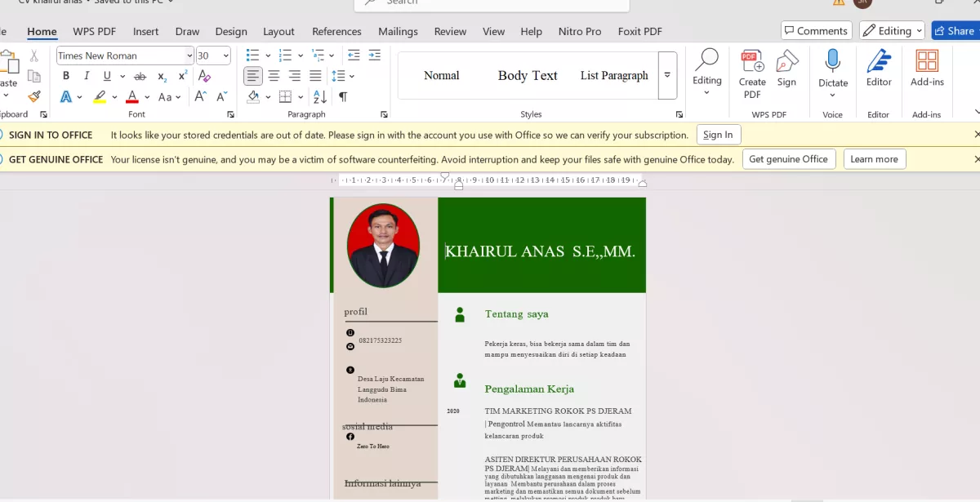
Task: Apply borders to the paragraph
Action: [285, 96]
